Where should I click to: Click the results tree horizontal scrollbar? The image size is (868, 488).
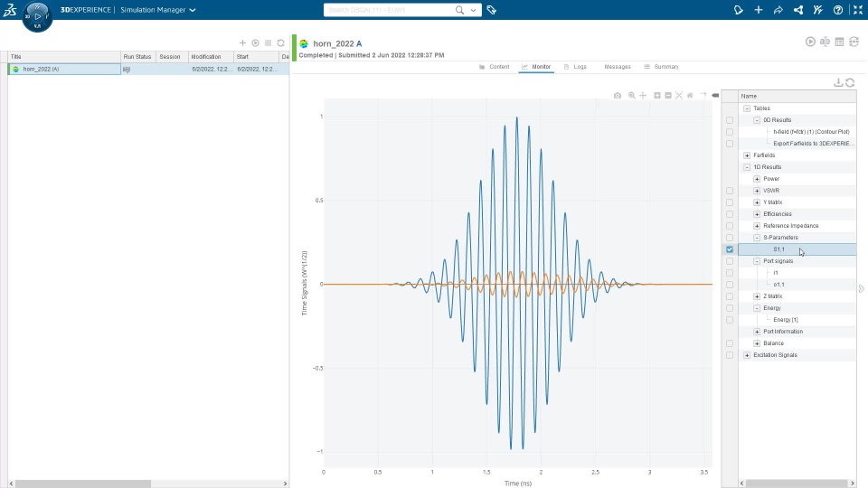click(x=797, y=483)
